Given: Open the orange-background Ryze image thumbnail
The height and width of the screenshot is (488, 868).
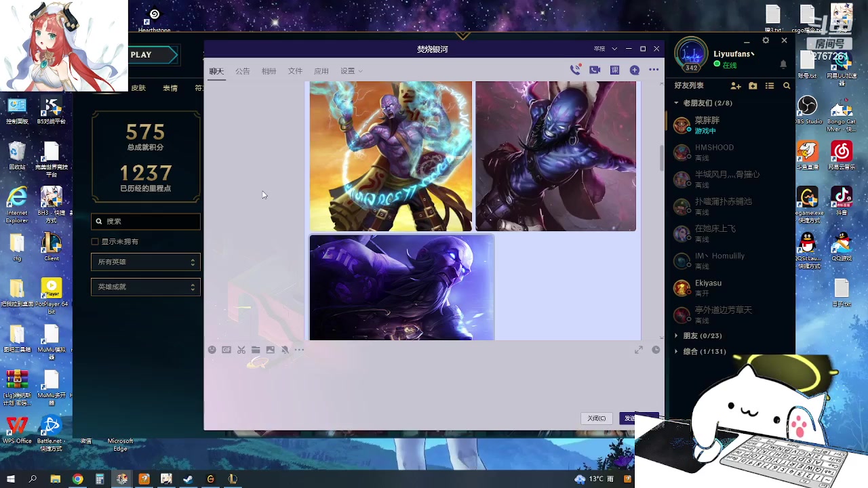Looking at the screenshot, I should [391, 156].
